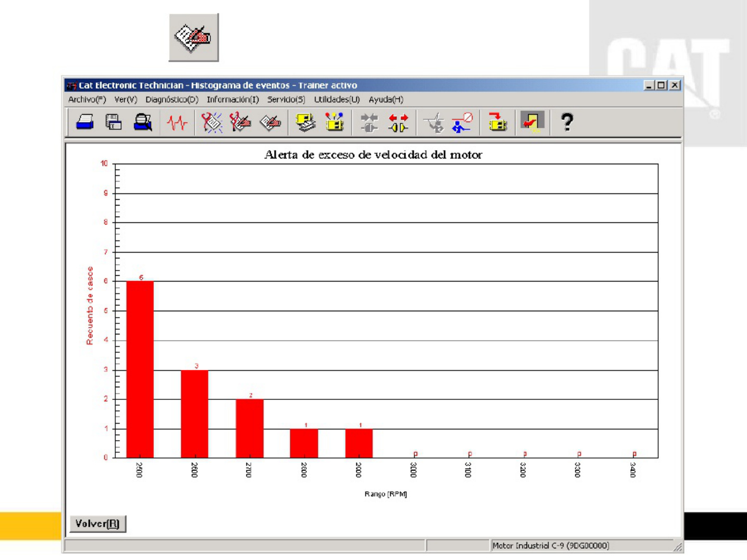Open the red waveform status tool
747x560 pixels.
tap(177, 123)
